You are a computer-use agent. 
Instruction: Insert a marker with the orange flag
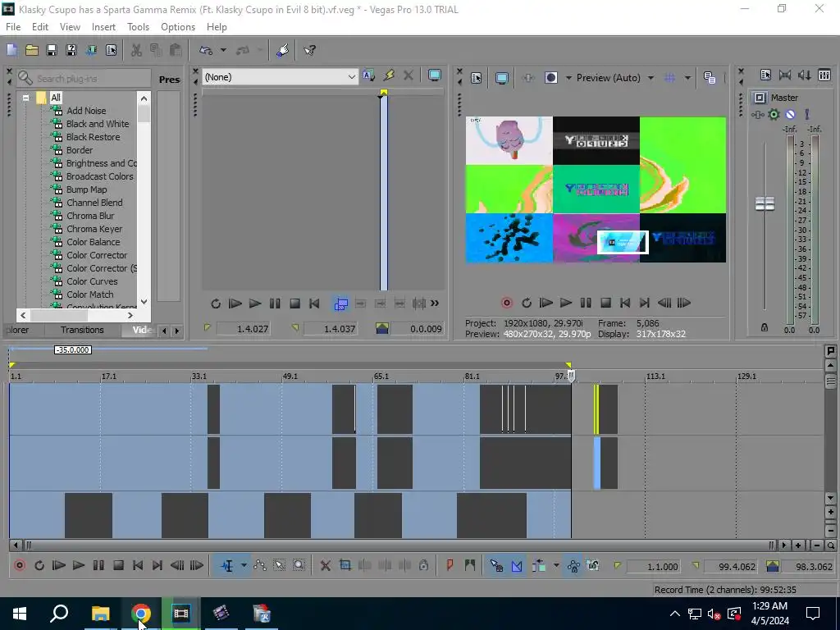[450, 565]
